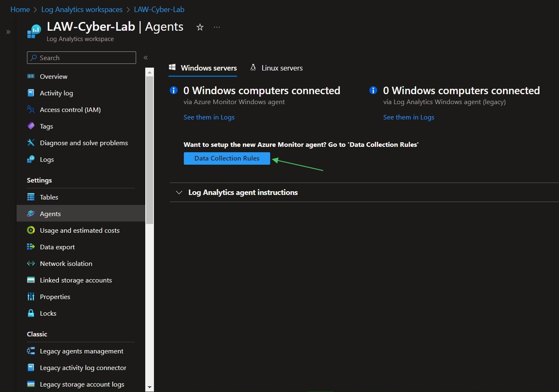Click the Data Collection Rules button

[227, 158]
